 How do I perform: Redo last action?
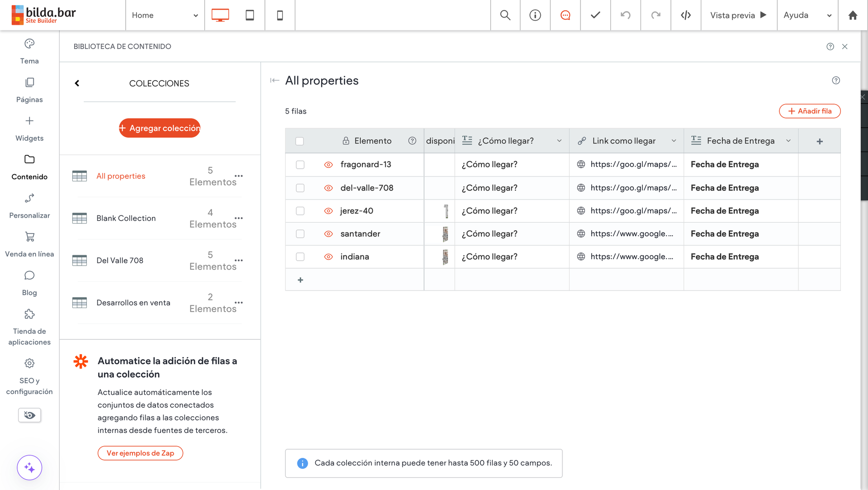(x=656, y=15)
